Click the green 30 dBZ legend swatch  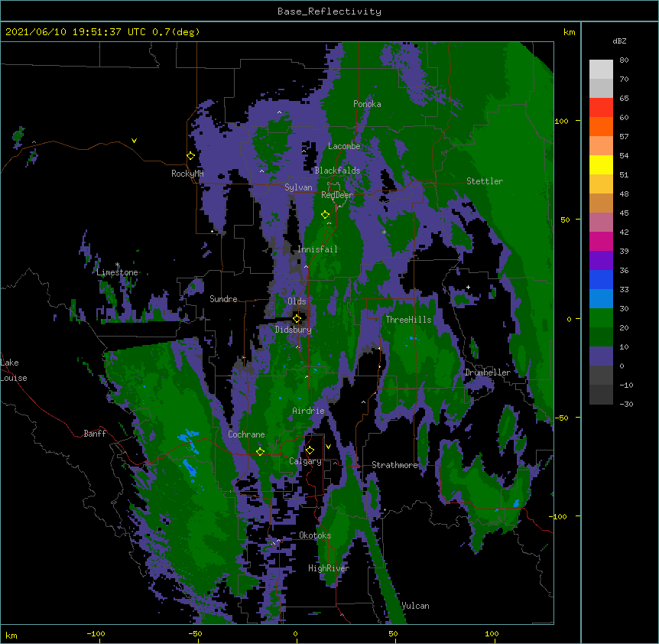point(601,318)
